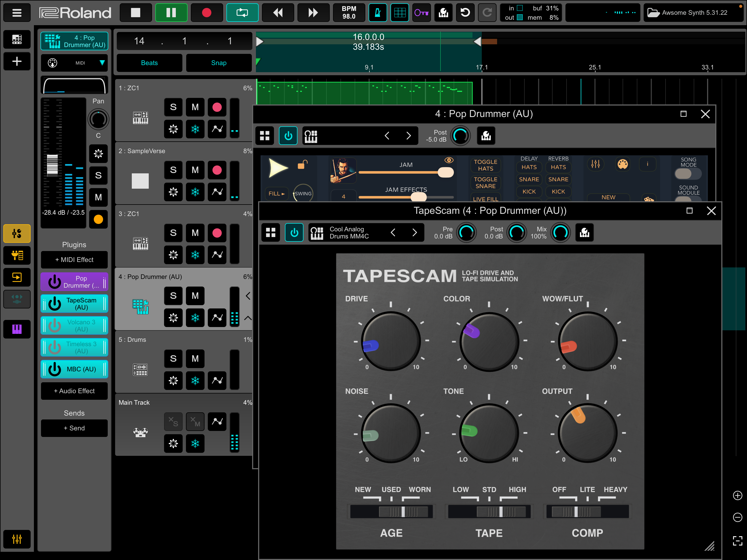747x560 pixels.
Task: Click the TapeScam Mix 100% knob
Action: coord(561,232)
